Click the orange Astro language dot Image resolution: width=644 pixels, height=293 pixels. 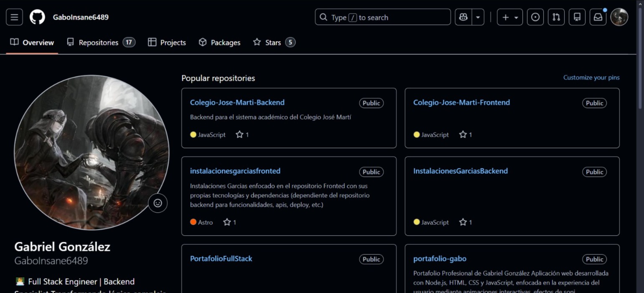click(193, 222)
